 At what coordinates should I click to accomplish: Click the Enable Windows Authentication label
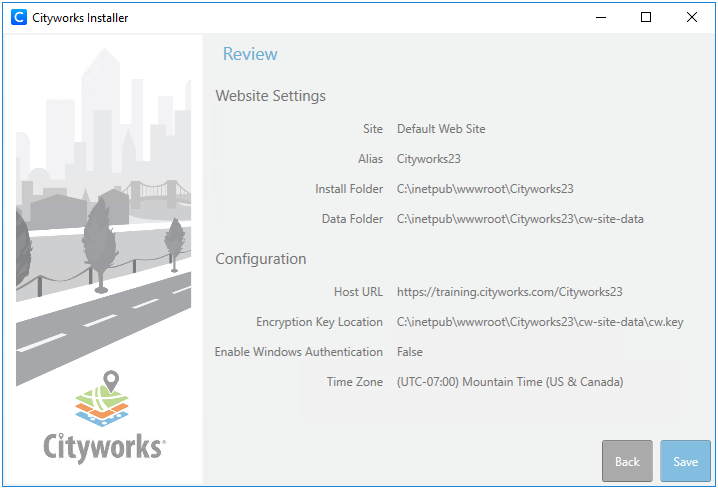299,352
